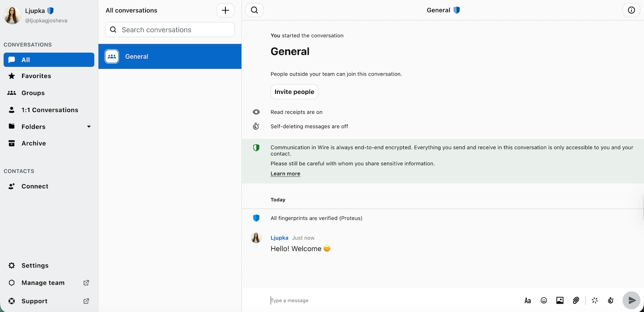The height and width of the screenshot is (312, 644).
Task: Click sender name Ljupka on the message
Action: 279,238
